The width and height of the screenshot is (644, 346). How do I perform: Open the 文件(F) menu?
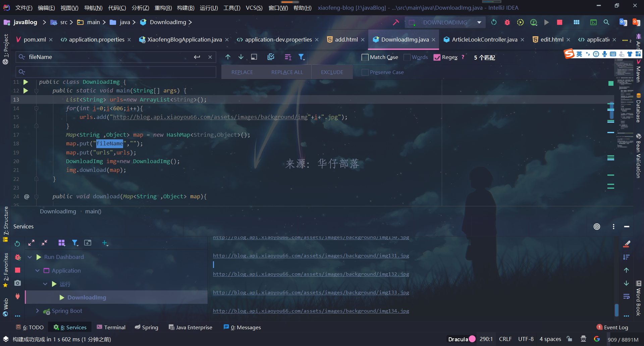click(24, 8)
